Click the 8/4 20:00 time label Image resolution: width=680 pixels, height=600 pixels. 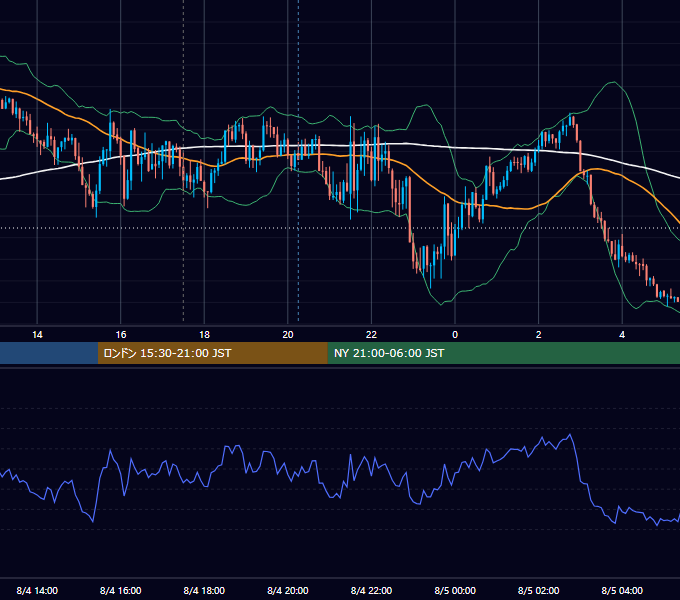click(x=288, y=590)
